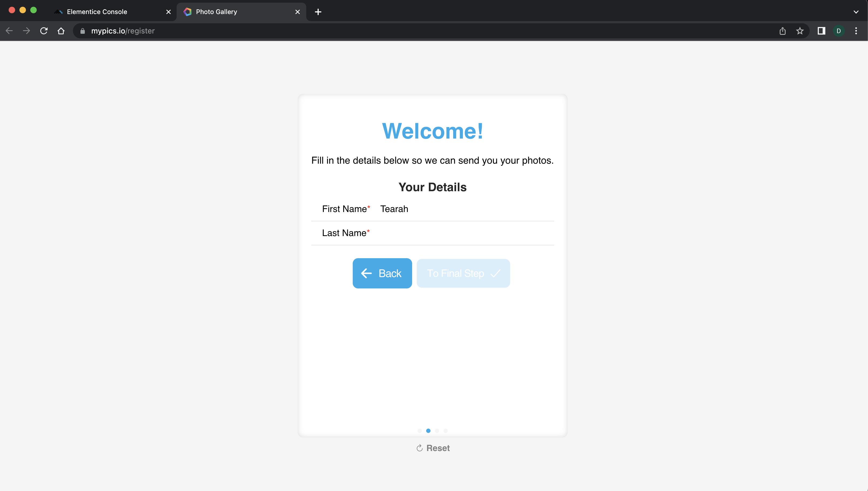Close the window with red button
868x491 pixels.
coord(12,10)
